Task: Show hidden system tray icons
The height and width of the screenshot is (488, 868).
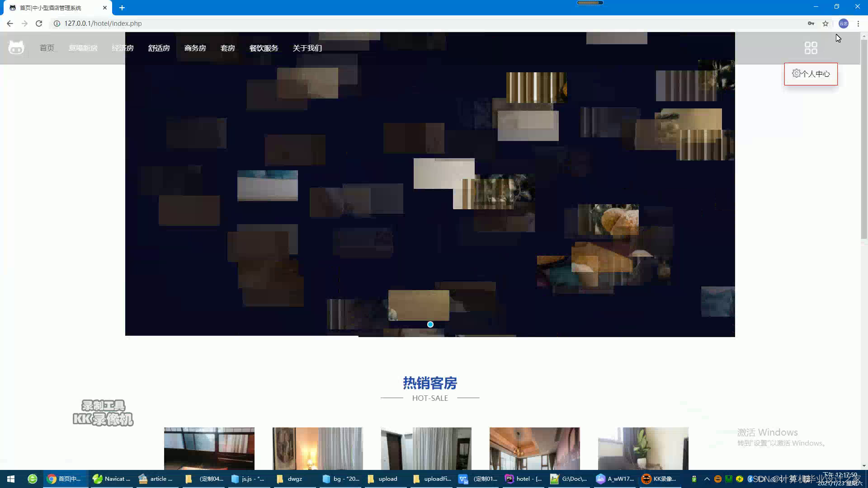Action: point(707,479)
